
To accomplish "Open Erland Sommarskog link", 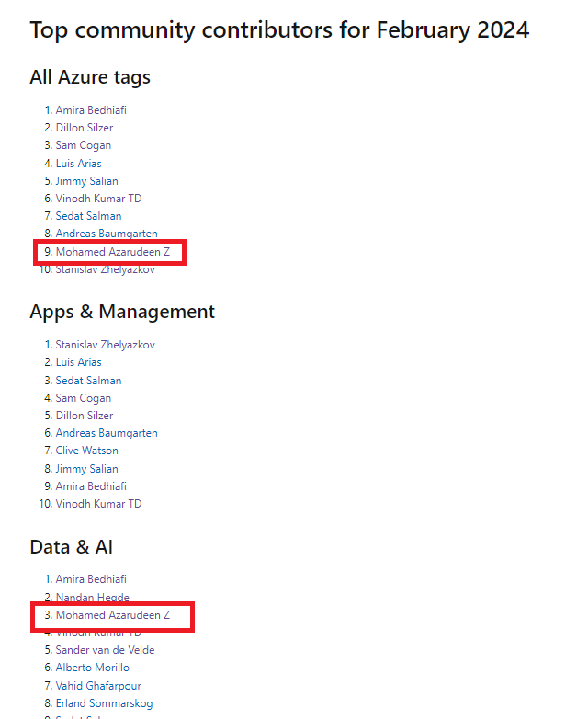I will 104,703.
